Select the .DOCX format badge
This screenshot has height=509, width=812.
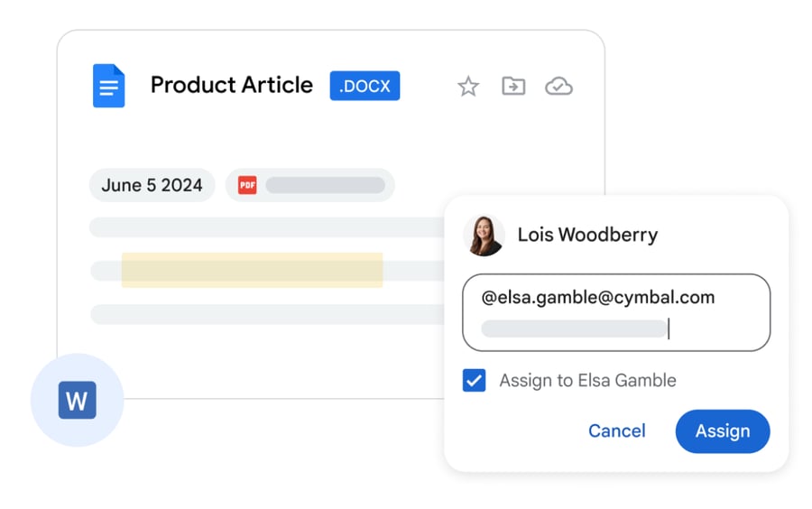pos(364,86)
